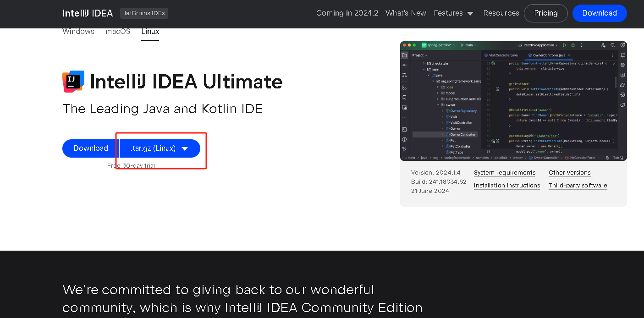
Task: Open System requirements link
Action: pyautogui.click(x=505, y=173)
